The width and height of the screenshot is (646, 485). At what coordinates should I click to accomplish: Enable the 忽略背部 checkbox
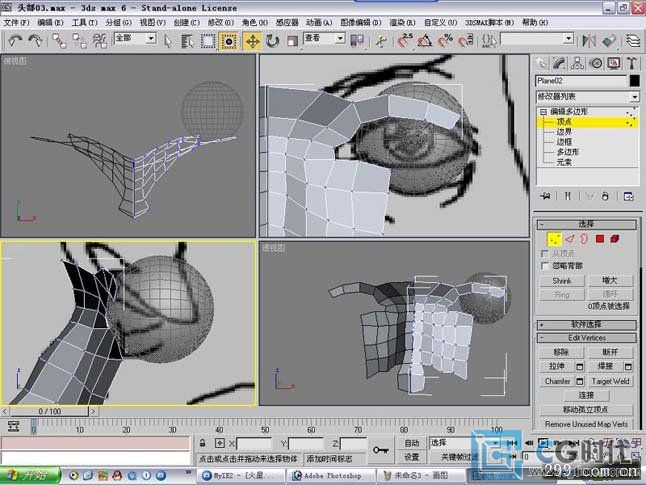[545, 266]
